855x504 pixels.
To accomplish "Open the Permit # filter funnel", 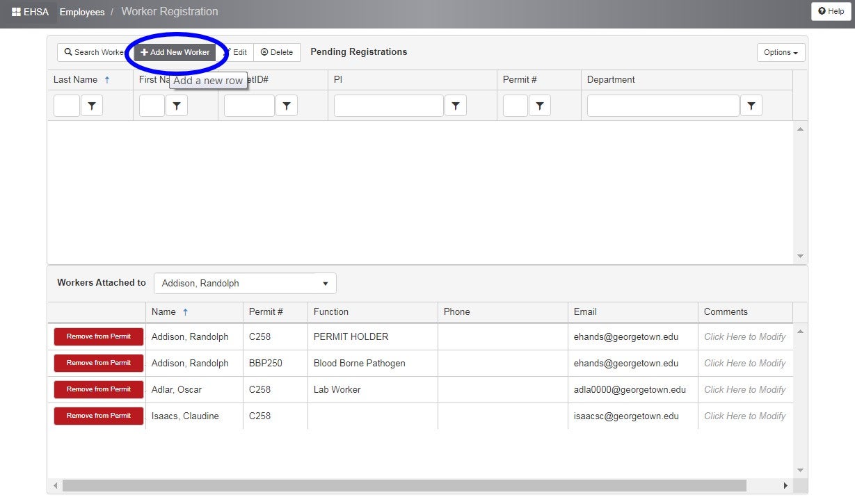I will pos(540,105).
